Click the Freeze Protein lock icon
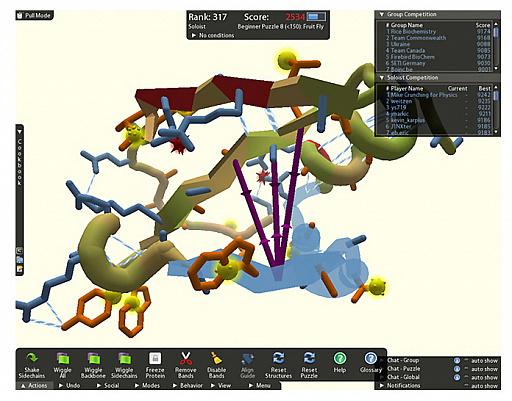Image resolution: width=512 pixels, height=401 pixels. coord(155,358)
